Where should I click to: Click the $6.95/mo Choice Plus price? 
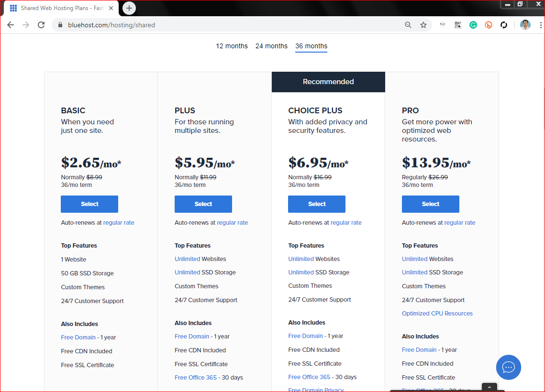[318, 163]
